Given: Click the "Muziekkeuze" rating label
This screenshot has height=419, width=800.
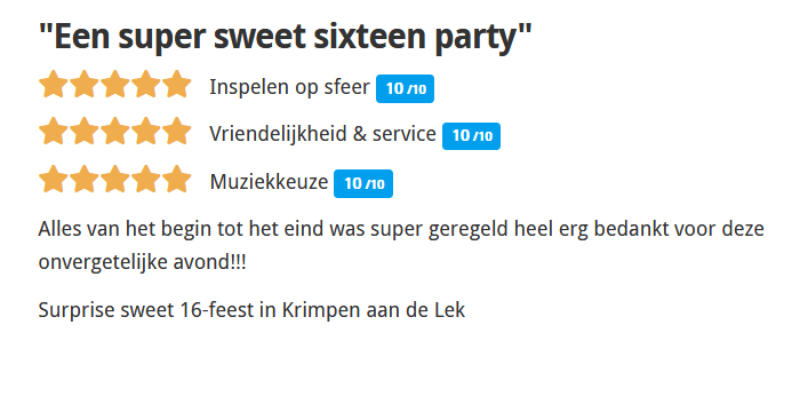Looking at the screenshot, I should coord(268,182).
